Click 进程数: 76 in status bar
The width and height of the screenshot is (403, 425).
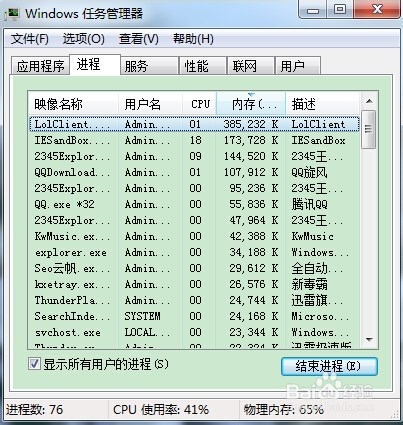[x=35, y=410]
